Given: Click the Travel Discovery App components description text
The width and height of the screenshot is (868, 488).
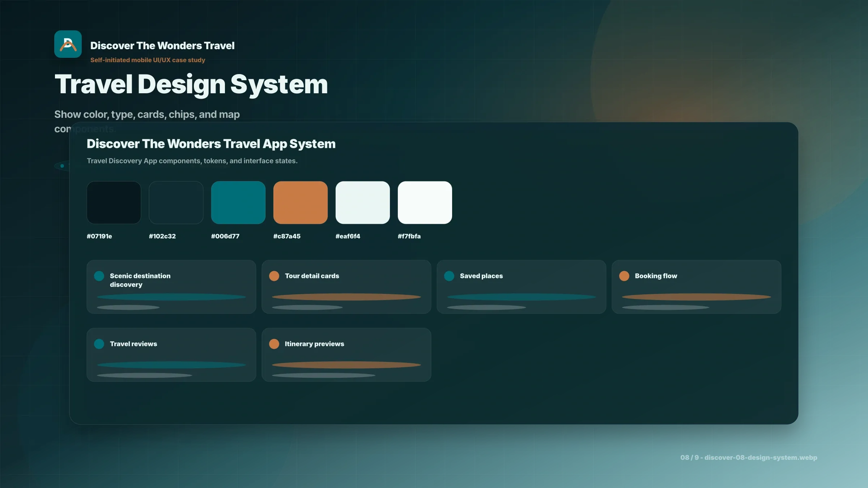Looking at the screenshot, I should pos(192,161).
